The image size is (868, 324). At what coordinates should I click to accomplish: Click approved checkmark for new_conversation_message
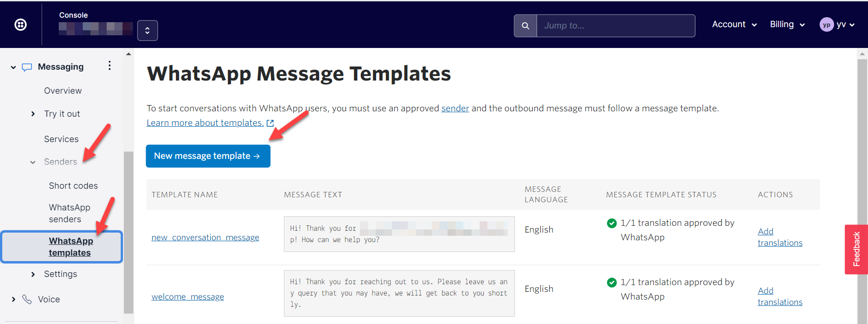click(x=612, y=223)
